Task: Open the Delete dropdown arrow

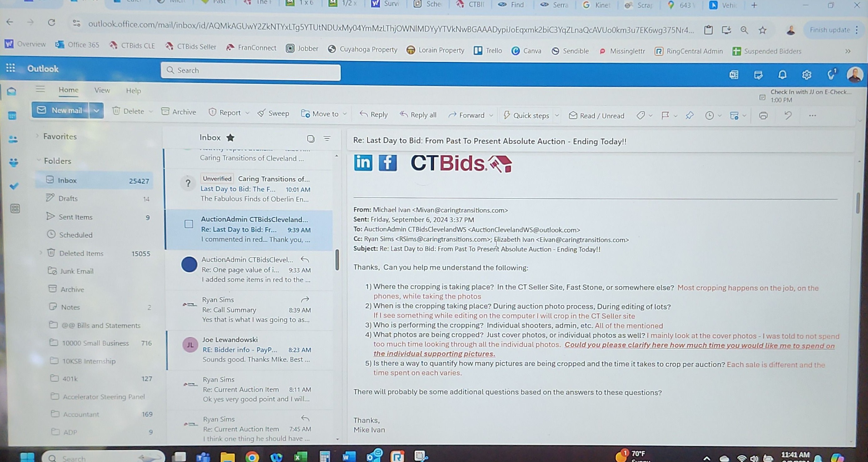Action: pos(151,111)
